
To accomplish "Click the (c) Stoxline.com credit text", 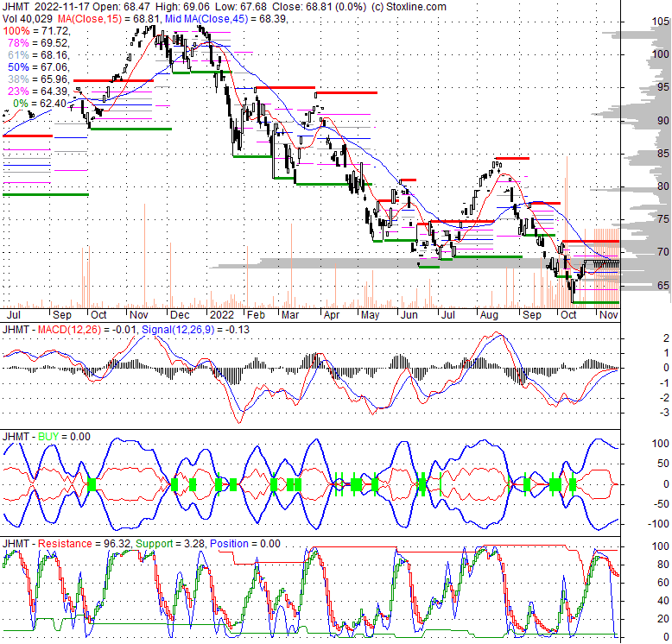I will pos(409,7).
